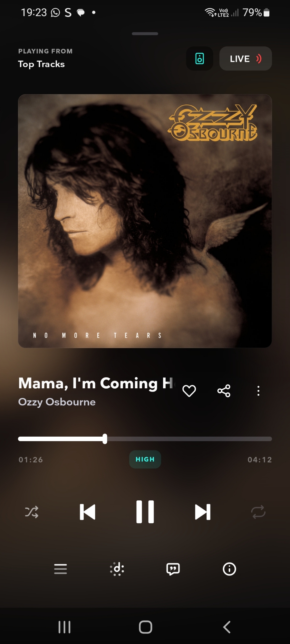This screenshot has width=290, height=644.
Task: Toggle shuffle playback
Action: click(32, 512)
